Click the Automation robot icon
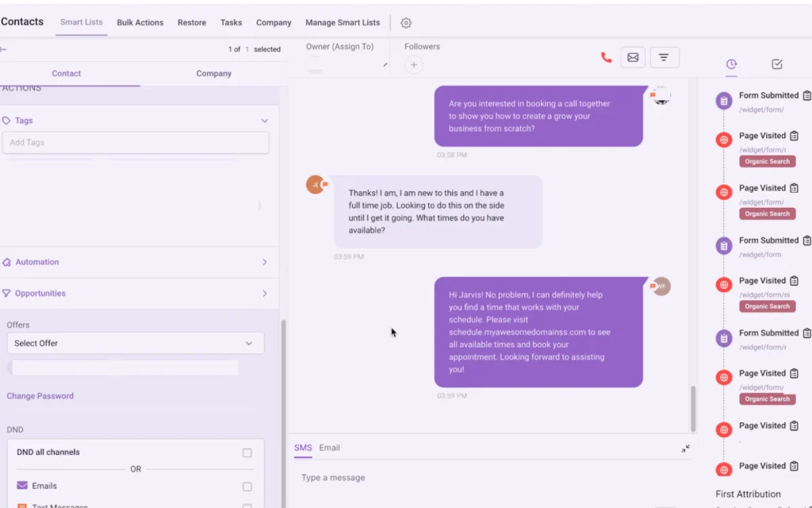This screenshot has height=508, width=812. click(6, 262)
